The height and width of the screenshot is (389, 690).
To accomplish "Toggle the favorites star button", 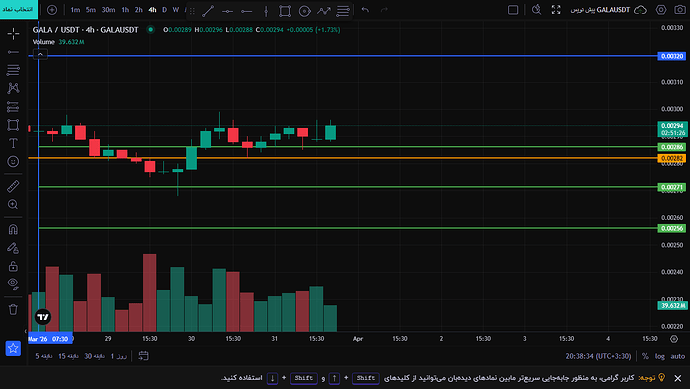I will [x=13, y=348].
